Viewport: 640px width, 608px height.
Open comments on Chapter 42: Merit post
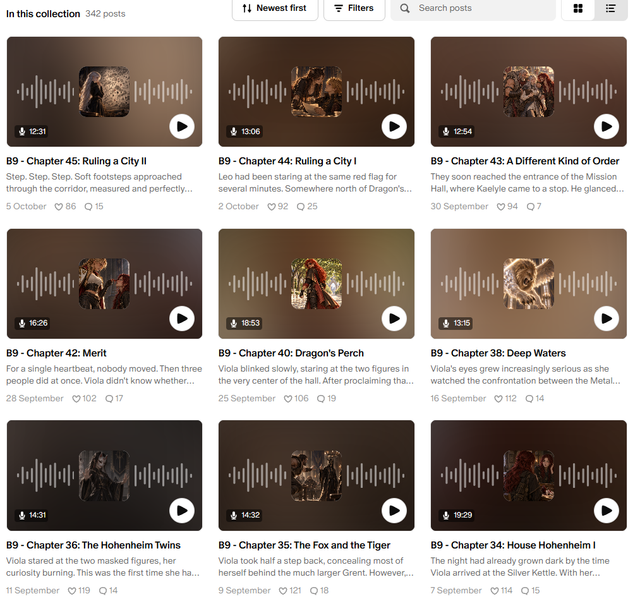109,399
